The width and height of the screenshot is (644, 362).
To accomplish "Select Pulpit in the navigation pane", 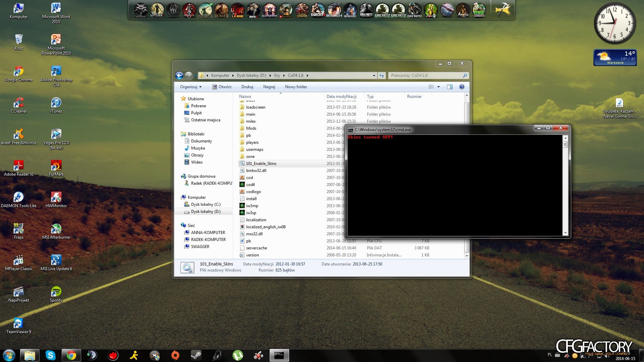I will tap(196, 113).
